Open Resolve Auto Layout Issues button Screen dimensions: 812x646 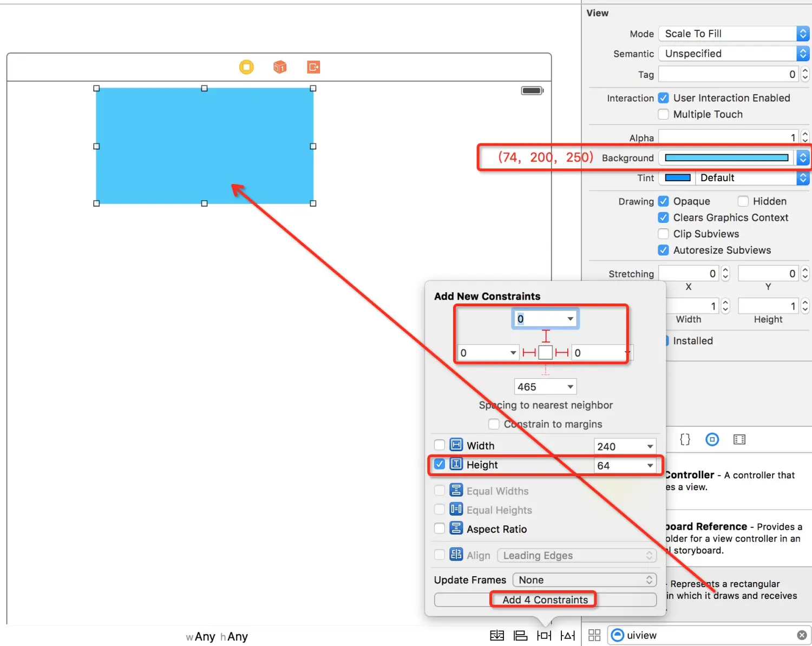(x=568, y=635)
